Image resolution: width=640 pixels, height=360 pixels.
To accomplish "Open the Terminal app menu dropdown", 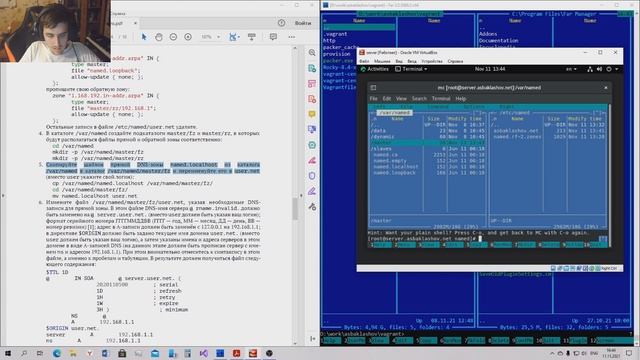I will 411,69.
